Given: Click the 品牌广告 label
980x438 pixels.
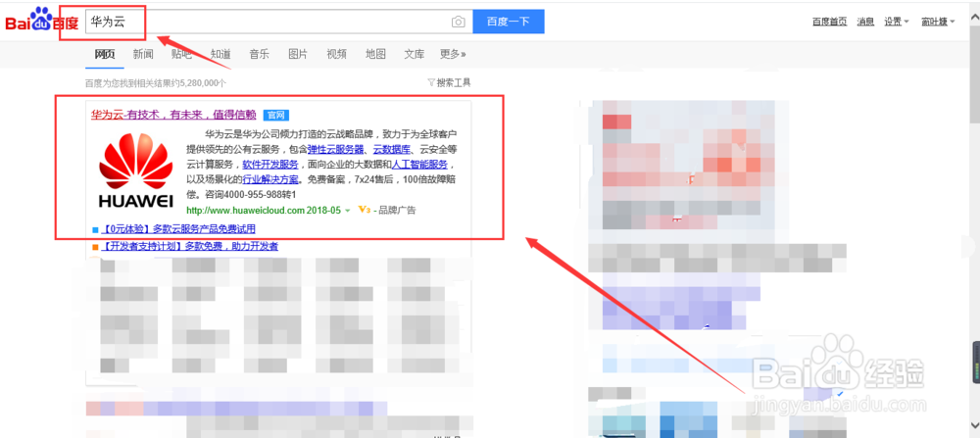Looking at the screenshot, I should tap(398, 210).
